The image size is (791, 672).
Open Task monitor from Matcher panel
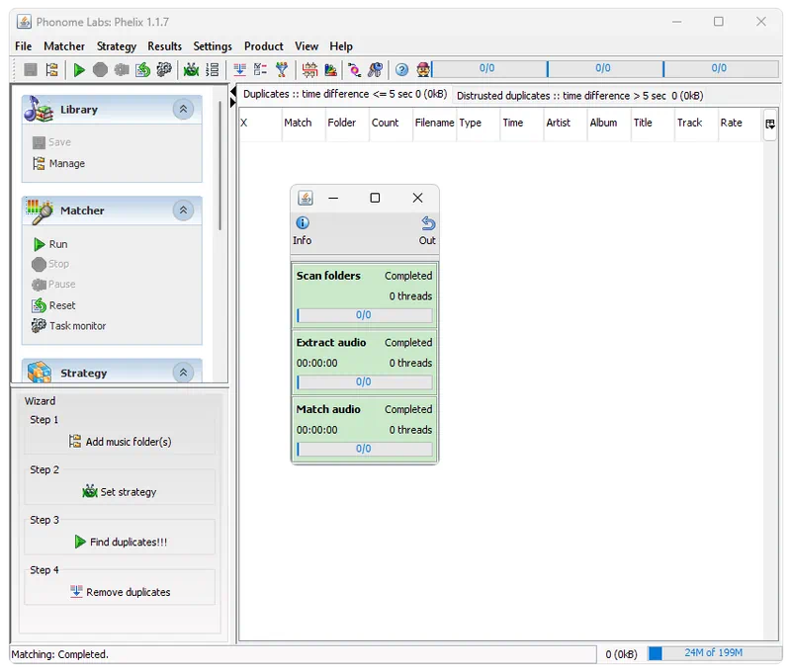pos(68,326)
